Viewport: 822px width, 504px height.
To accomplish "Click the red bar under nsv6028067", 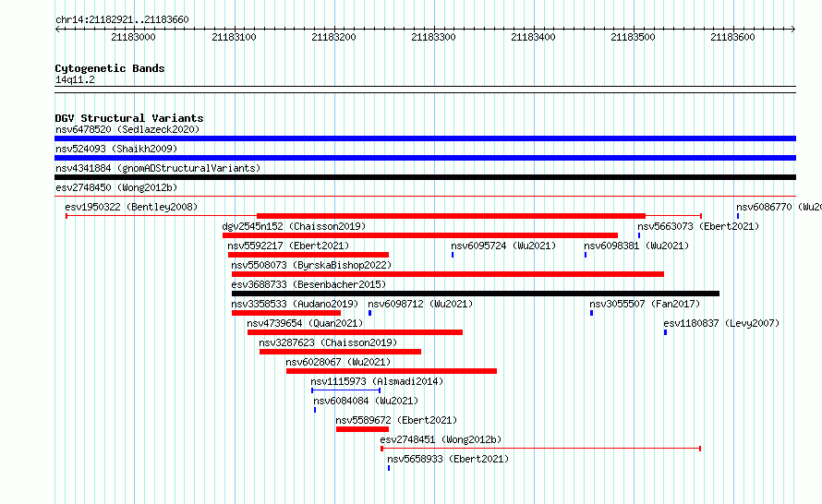I will click(x=392, y=371).
